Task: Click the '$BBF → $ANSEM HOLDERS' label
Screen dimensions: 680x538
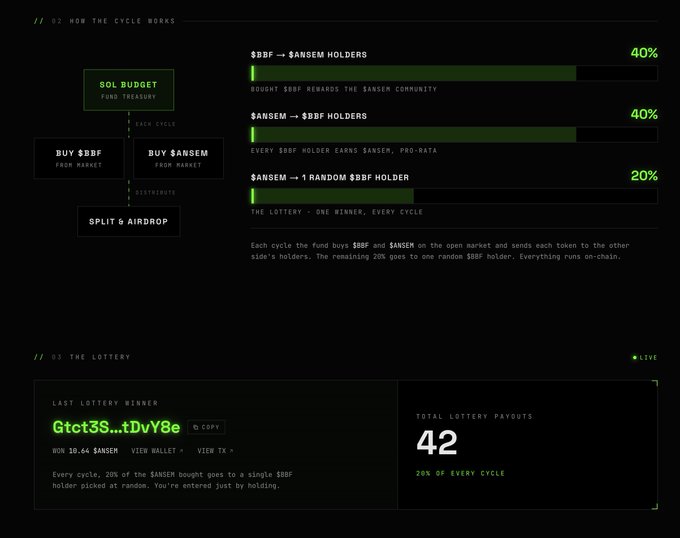Action: (x=309, y=55)
